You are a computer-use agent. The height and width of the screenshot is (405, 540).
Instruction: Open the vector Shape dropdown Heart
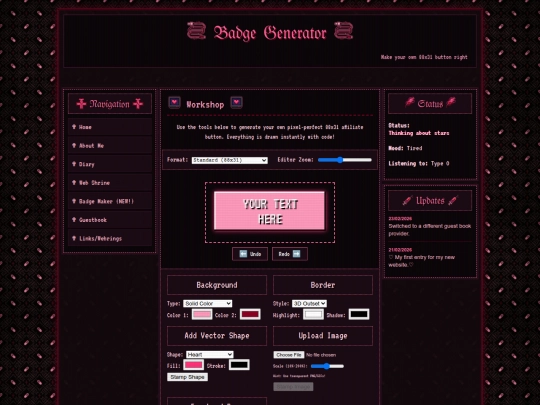(210, 354)
